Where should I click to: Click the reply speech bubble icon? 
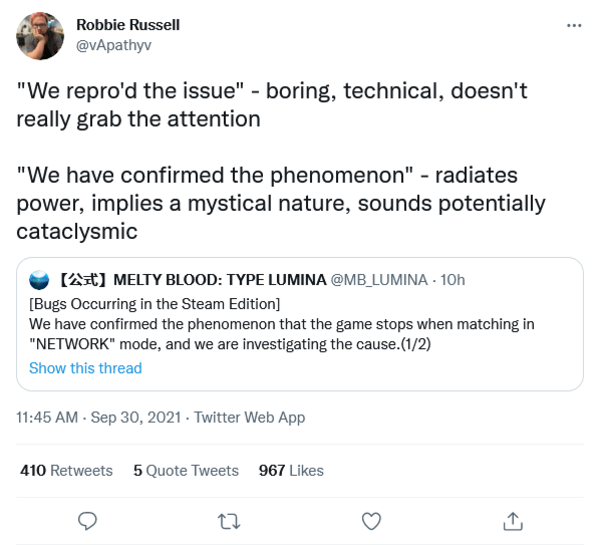tap(88, 520)
